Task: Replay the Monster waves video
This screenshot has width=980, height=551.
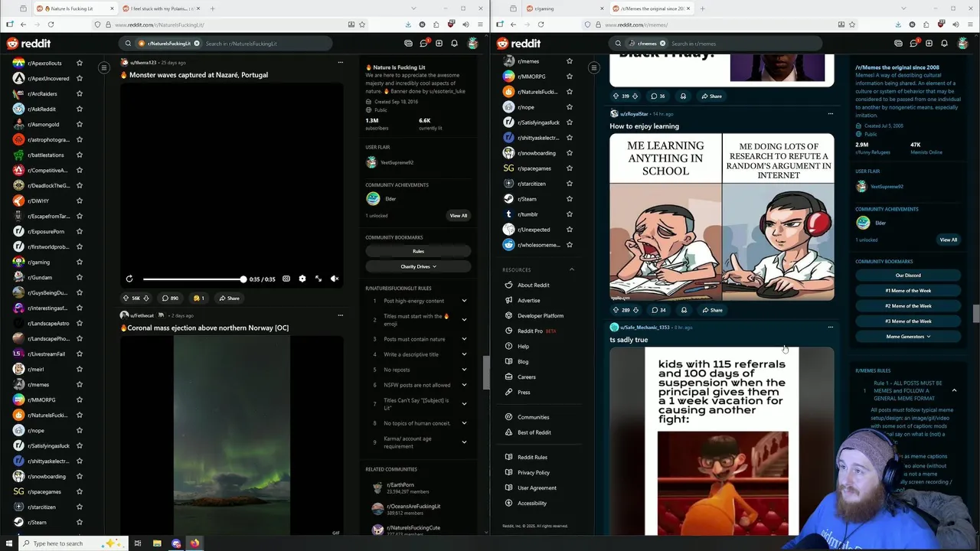Action: tap(129, 279)
